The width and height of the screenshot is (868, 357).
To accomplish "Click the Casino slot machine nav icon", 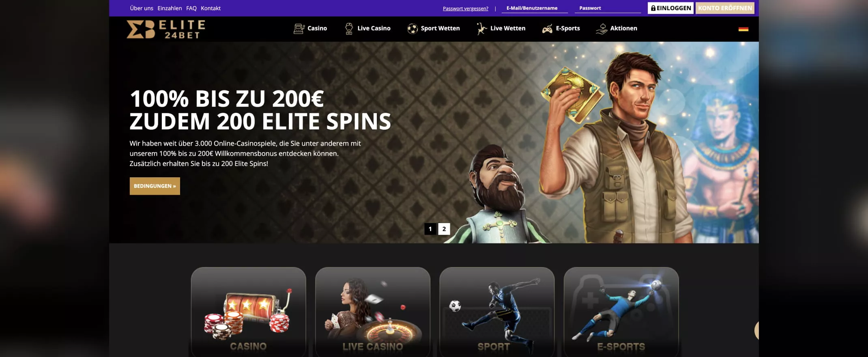I will (x=299, y=28).
